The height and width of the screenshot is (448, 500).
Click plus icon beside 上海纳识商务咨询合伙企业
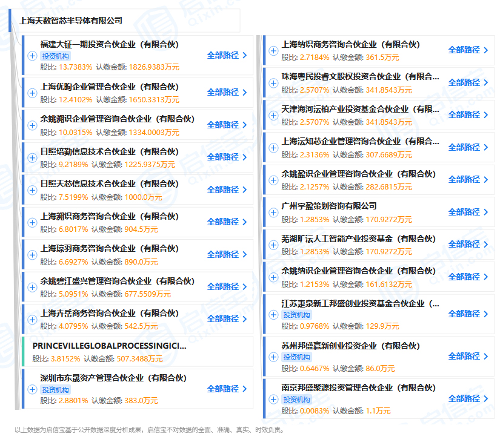click(x=273, y=51)
